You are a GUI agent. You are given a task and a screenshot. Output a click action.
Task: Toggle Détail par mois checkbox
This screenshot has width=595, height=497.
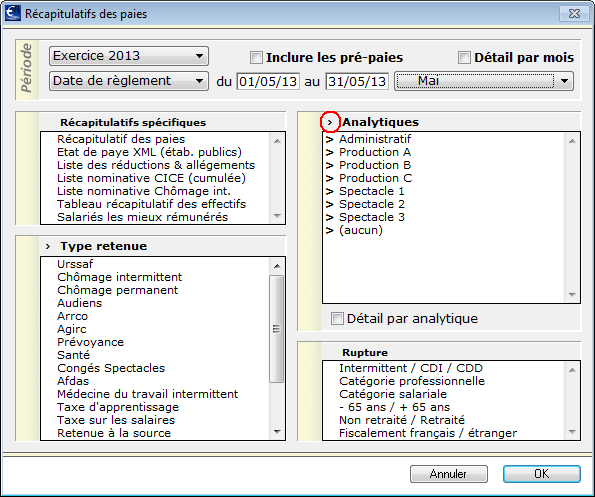(x=464, y=58)
